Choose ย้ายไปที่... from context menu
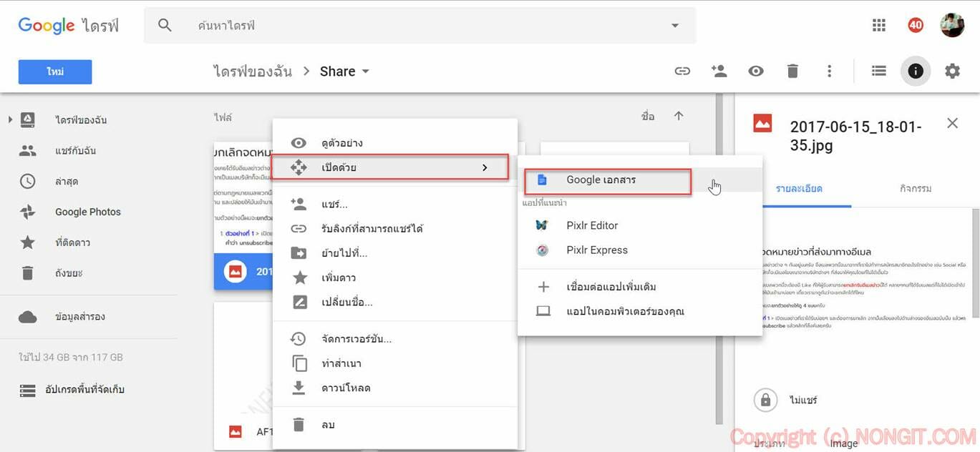The width and height of the screenshot is (980, 452). coord(394,253)
